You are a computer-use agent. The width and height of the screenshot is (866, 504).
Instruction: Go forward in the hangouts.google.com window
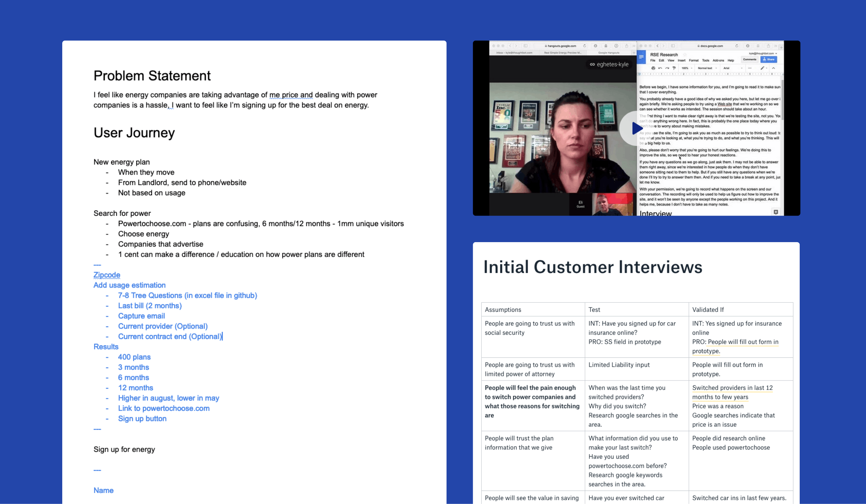pos(516,46)
